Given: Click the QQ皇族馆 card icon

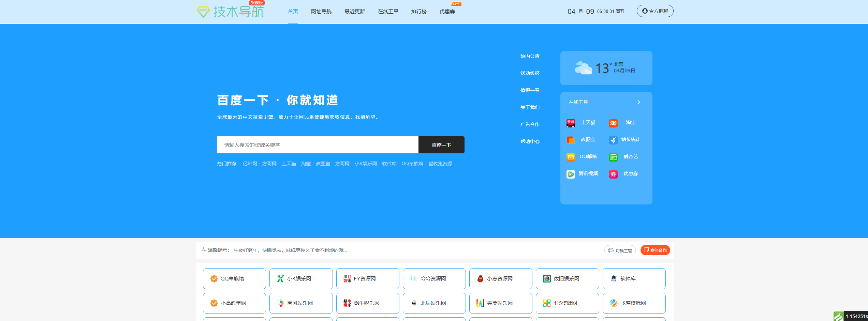Looking at the screenshot, I should pos(214,279).
